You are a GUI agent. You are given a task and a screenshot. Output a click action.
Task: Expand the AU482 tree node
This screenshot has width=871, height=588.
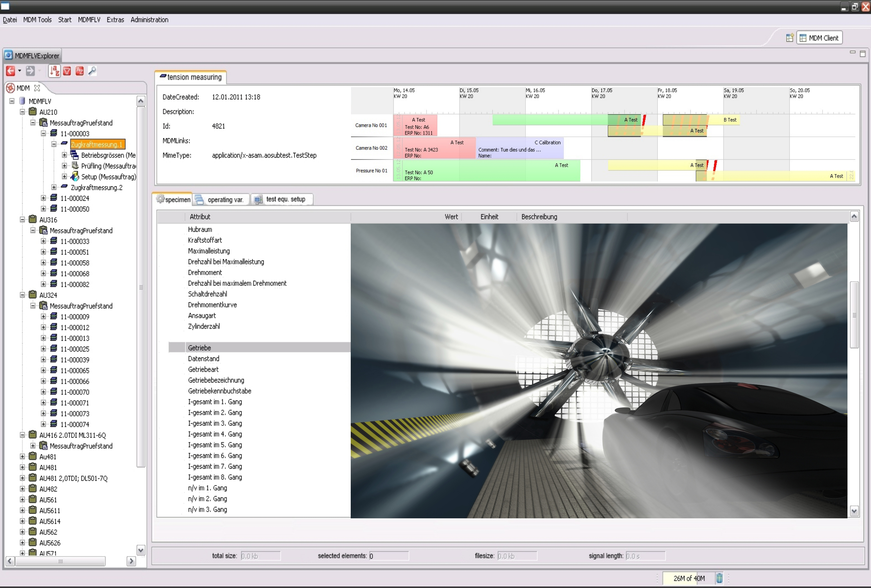point(22,489)
